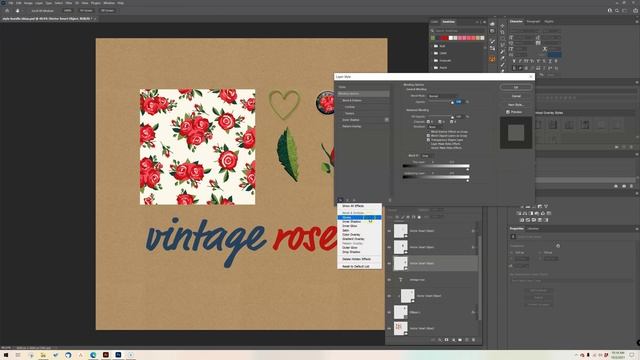Toggle All Caps in the Character panel
The height and width of the screenshot is (360, 640).
(x=526, y=61)
